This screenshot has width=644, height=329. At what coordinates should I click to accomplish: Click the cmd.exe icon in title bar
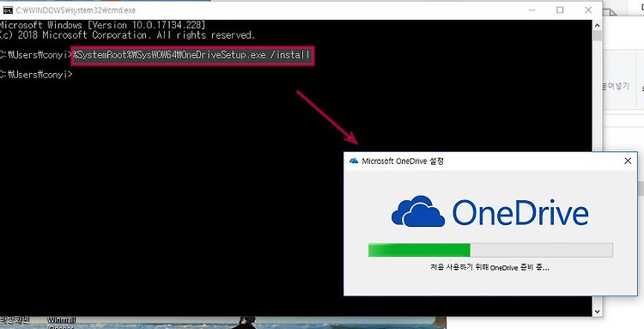tap(8, 9)
